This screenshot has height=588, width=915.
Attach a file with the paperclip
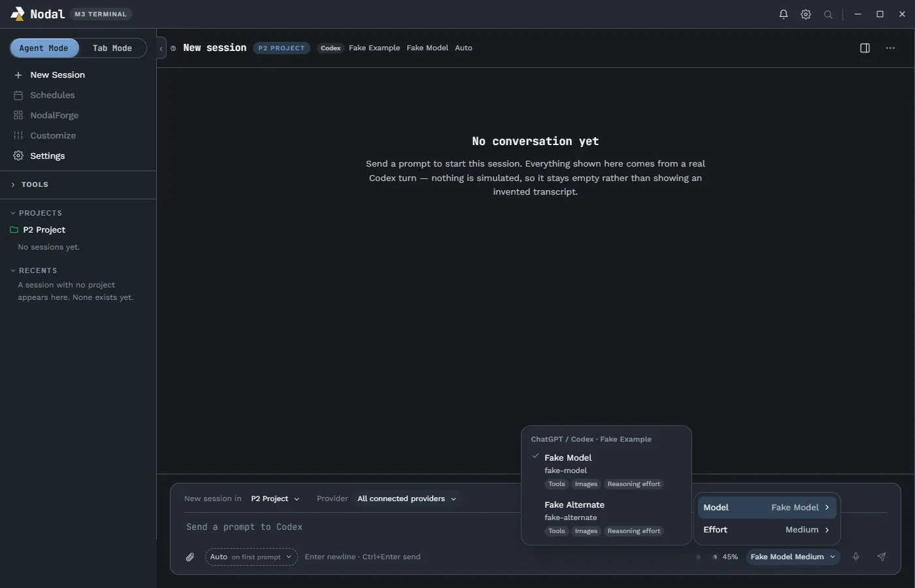190,557
